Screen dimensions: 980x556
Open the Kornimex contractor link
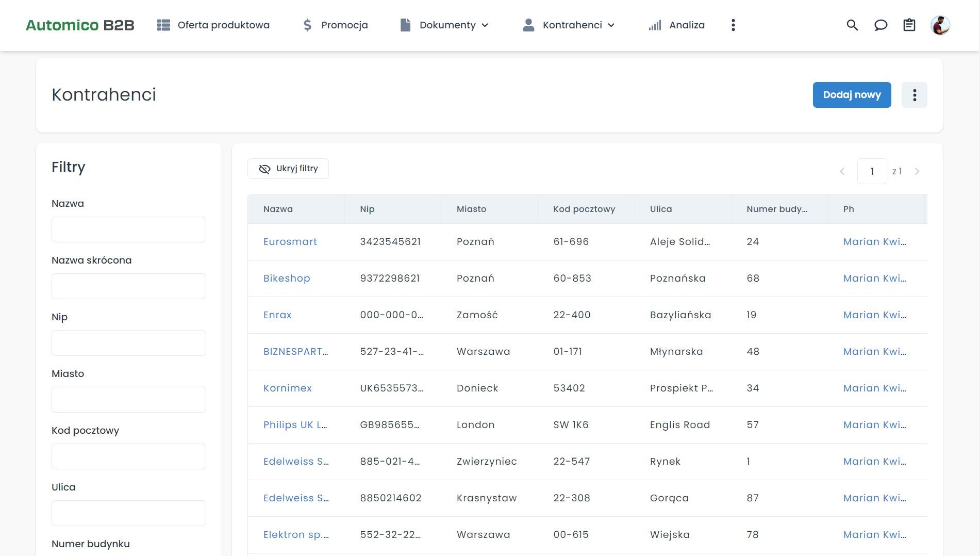click(x=287, y=388)
